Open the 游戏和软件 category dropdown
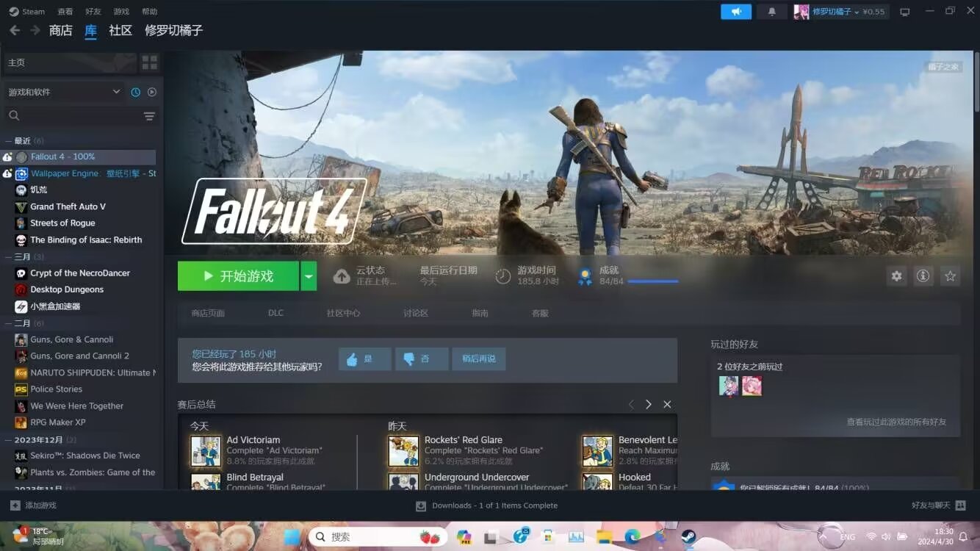This screenshot has width=980, height=551. [64, 92]
